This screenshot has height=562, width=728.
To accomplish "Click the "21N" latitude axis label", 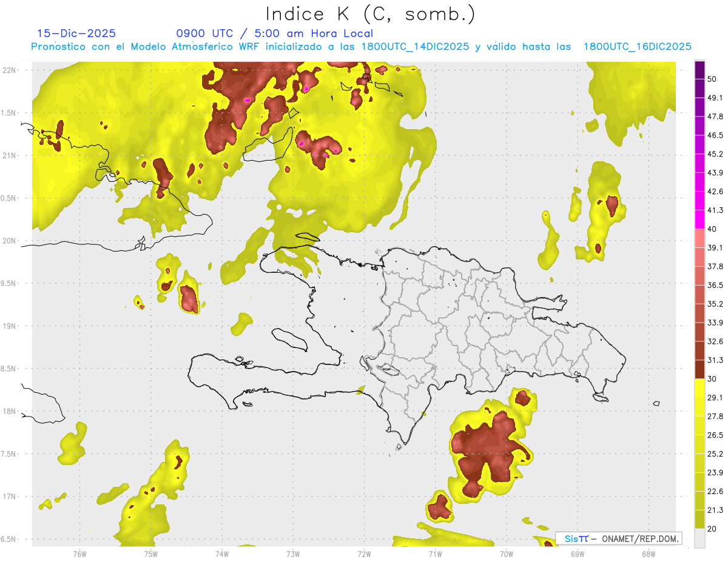I will coord(10,156).
